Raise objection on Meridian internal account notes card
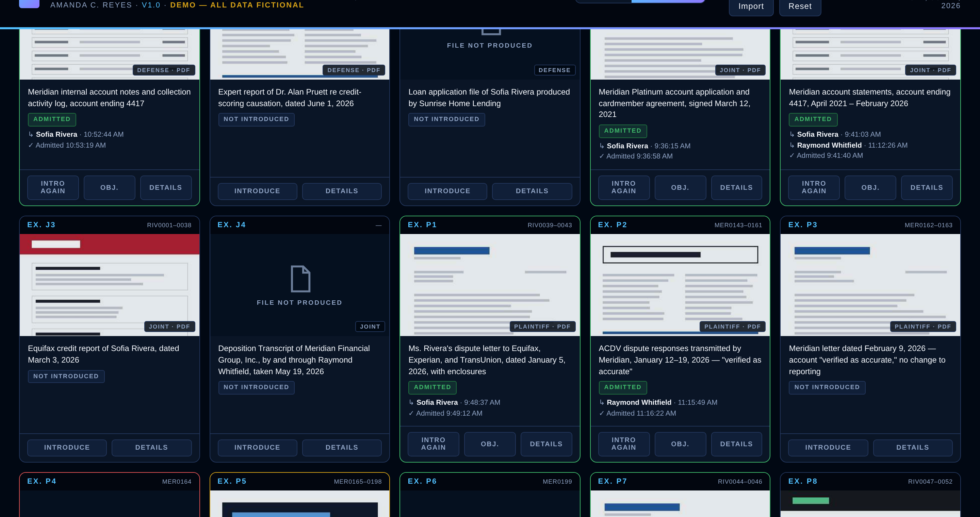The width and height of the screenshot is (980, 517). [x=109, y=187]
